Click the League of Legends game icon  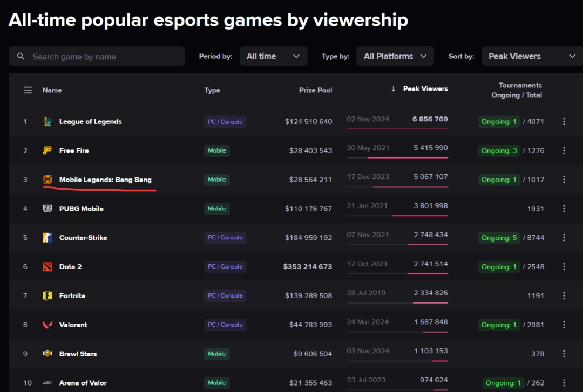[48, 122]
